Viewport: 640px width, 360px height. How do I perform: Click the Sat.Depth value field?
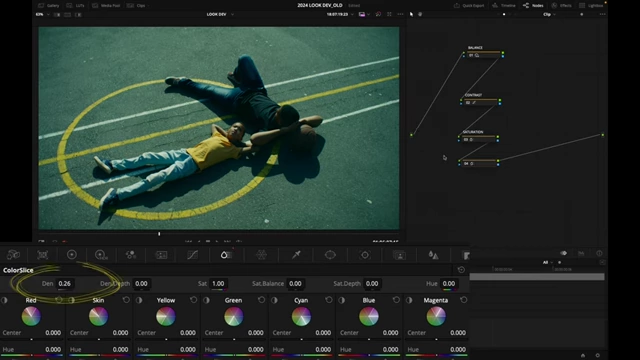(x=372, y=284)
